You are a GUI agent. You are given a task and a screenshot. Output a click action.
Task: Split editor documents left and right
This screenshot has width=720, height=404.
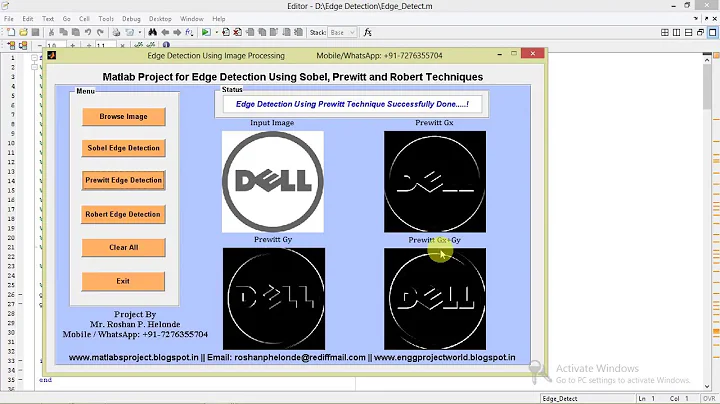(676, 32)
